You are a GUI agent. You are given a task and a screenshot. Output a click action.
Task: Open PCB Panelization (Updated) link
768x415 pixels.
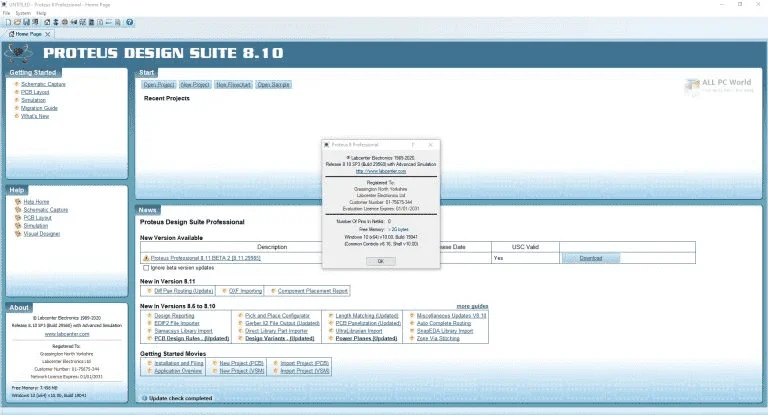[x=368, y=323]
